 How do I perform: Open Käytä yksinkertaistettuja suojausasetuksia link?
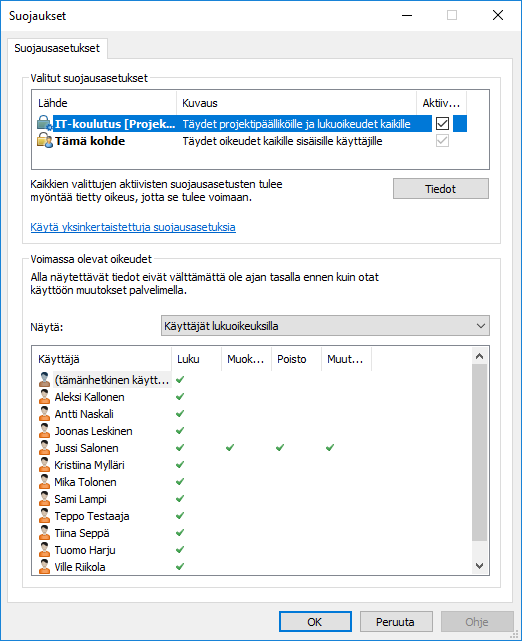pos(133,227)
